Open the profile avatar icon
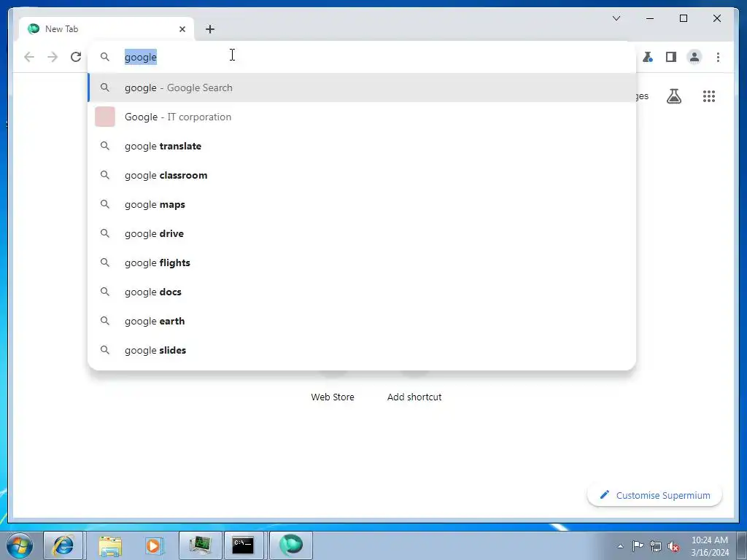 point(694,57)
